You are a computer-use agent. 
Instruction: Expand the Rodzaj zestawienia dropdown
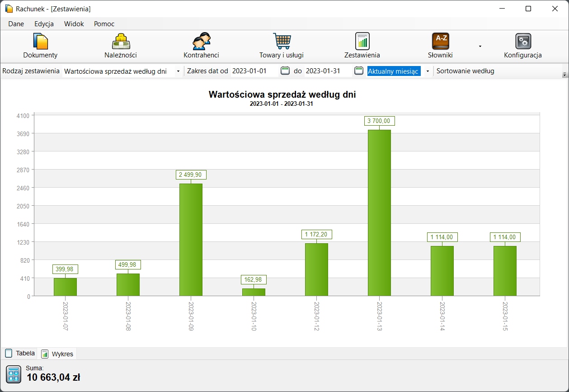pyautogui.click(x=178, y=71)
